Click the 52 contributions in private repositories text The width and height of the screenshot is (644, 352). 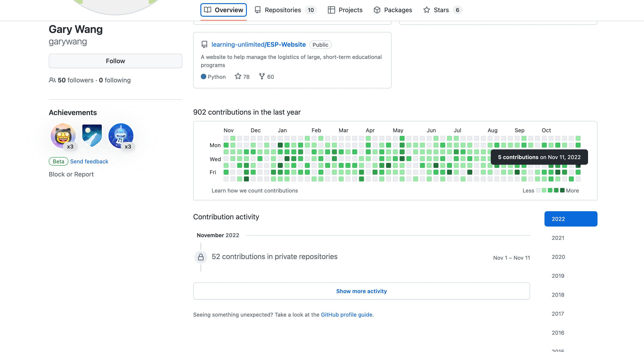[274, 257]
